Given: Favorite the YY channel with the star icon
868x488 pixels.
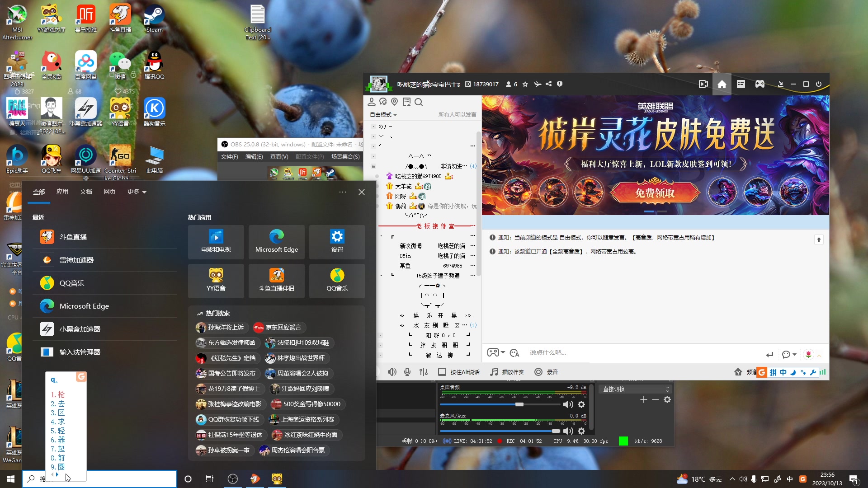Looking at the screenshot, I should point(525,84).
